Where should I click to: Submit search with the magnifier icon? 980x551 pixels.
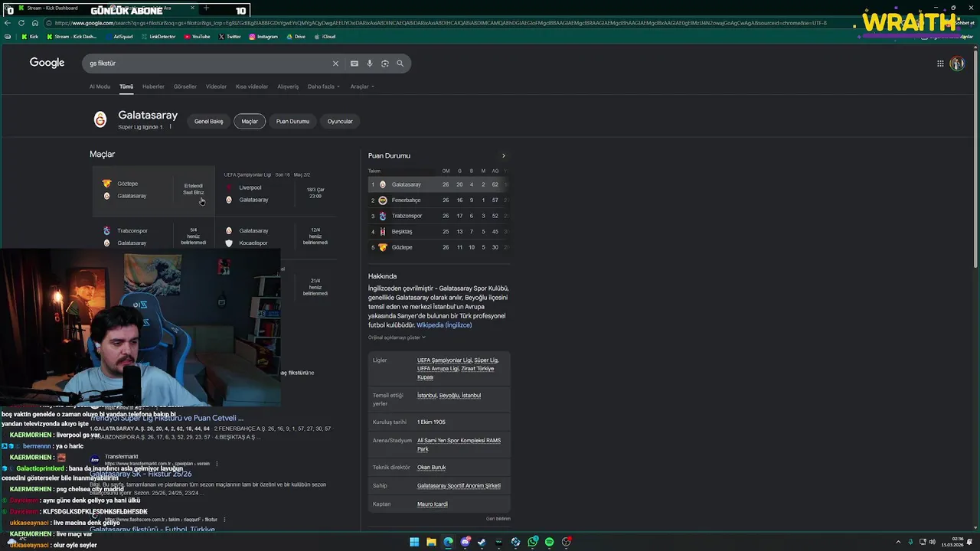400,64
